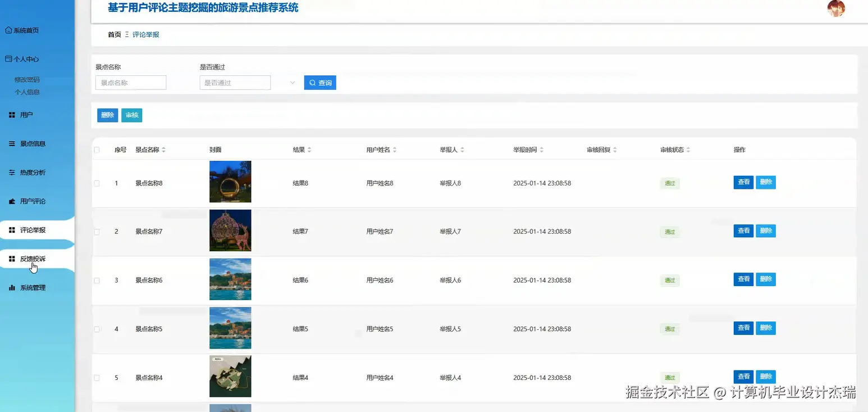Screen dimensions: 868x412
Task: Tick the checkbox for row 景点名称6
Action: point(97,280)
